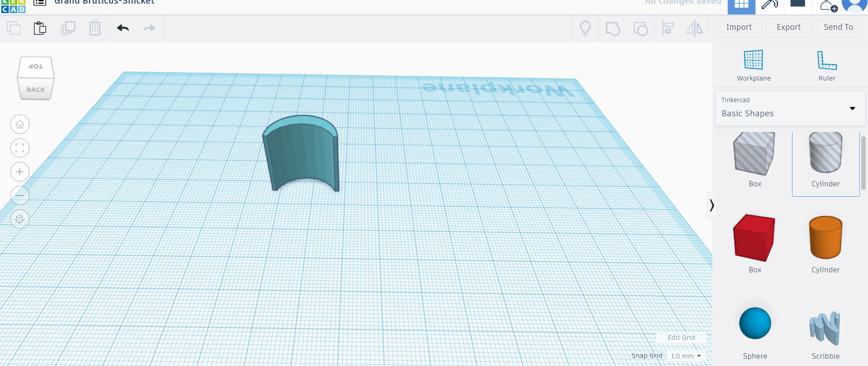Fit all shapes in view
Image resolution: width=868 pixels, height=366 pixels.
(20, 148)
